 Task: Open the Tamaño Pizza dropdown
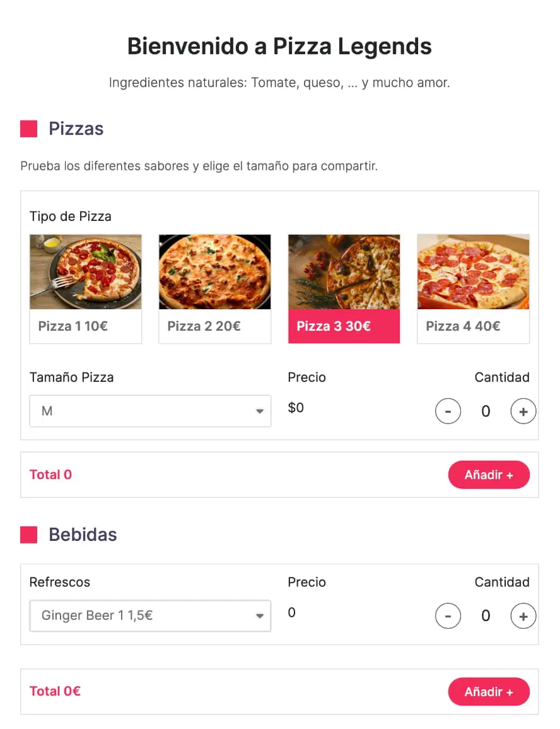click(x=150, y=411)
